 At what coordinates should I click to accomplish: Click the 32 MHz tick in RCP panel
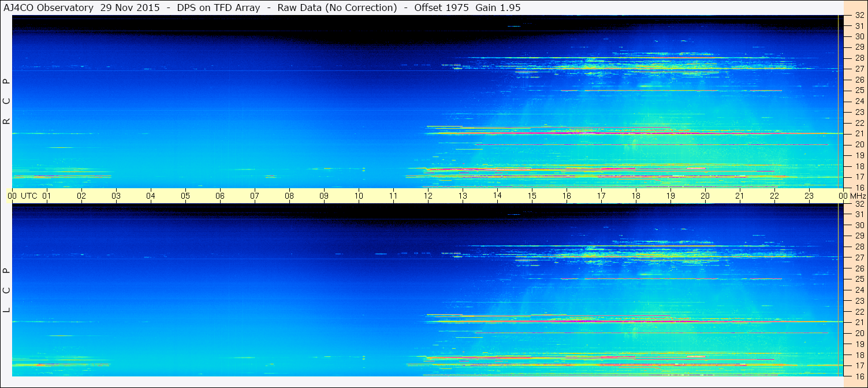[x=859, y=16]
